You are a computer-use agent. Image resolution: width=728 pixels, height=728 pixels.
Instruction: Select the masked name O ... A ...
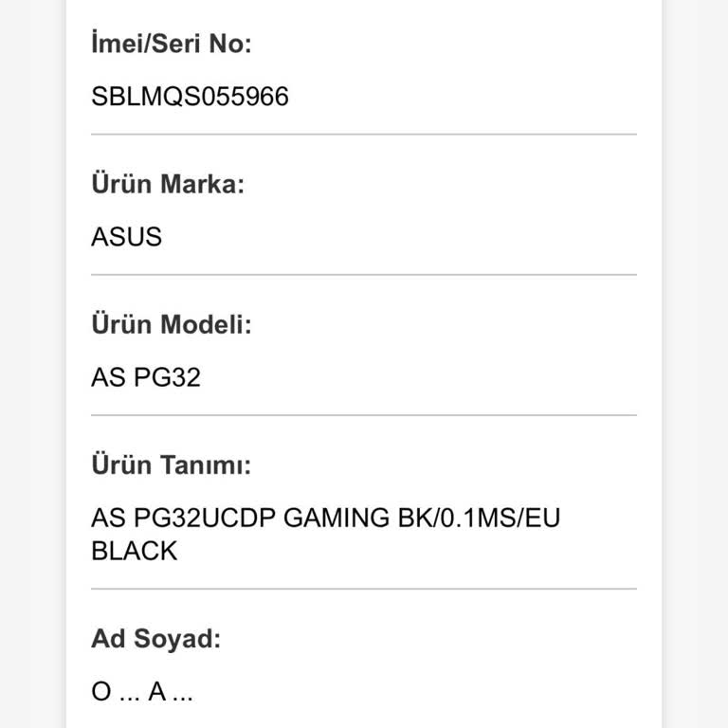click(142, 693)
